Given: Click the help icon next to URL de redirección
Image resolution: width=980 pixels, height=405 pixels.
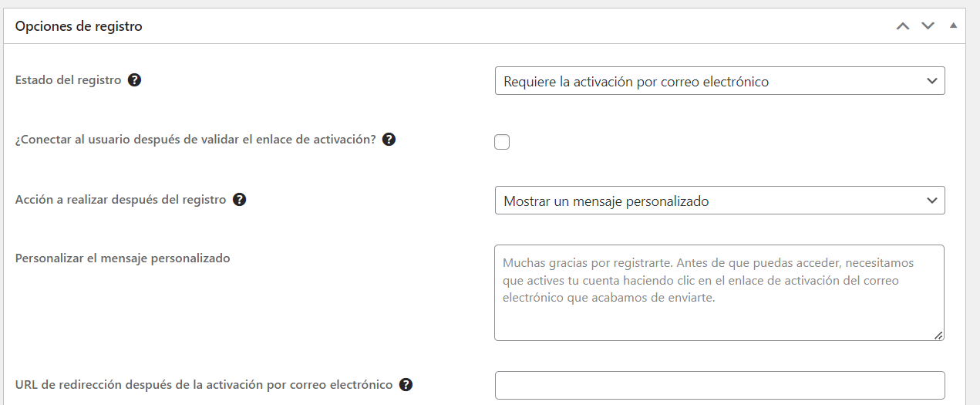Looking at the screenshot, I should [406, 384].
